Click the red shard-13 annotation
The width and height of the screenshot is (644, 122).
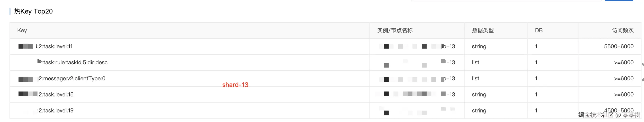235,85
